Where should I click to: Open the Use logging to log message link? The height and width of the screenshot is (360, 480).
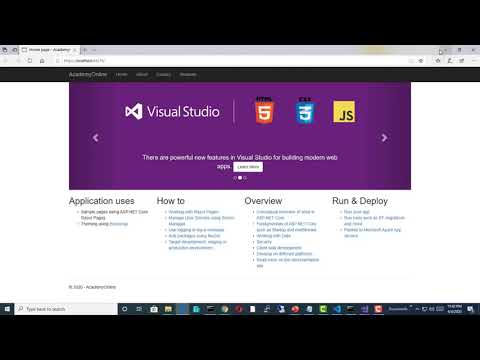196,230
